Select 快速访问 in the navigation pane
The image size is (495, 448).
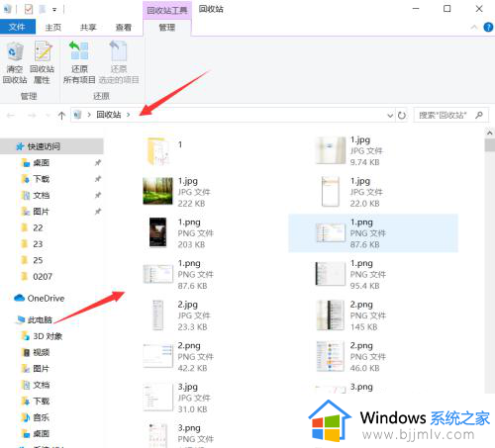[x=51, y=146]
